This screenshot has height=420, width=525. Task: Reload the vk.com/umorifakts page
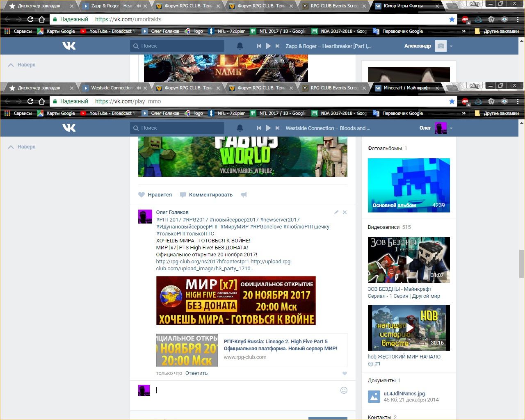click(30, 19)
